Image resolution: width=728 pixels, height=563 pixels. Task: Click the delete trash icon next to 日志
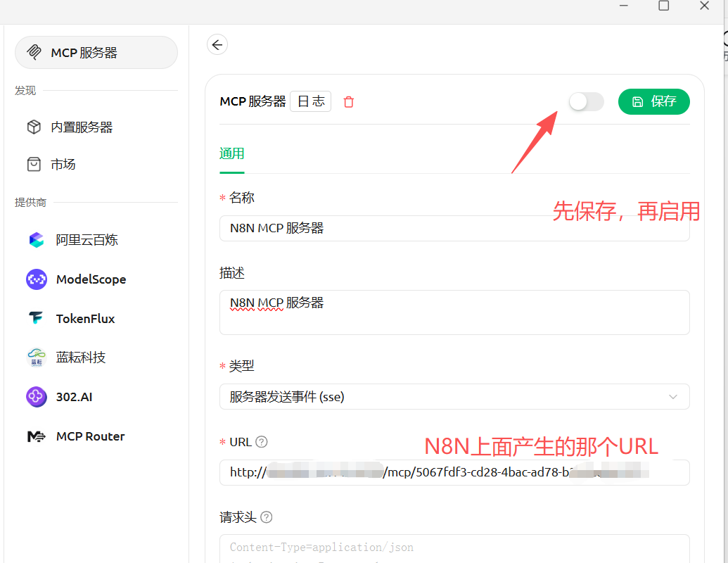pyautogui.click(x=348, y=101)
